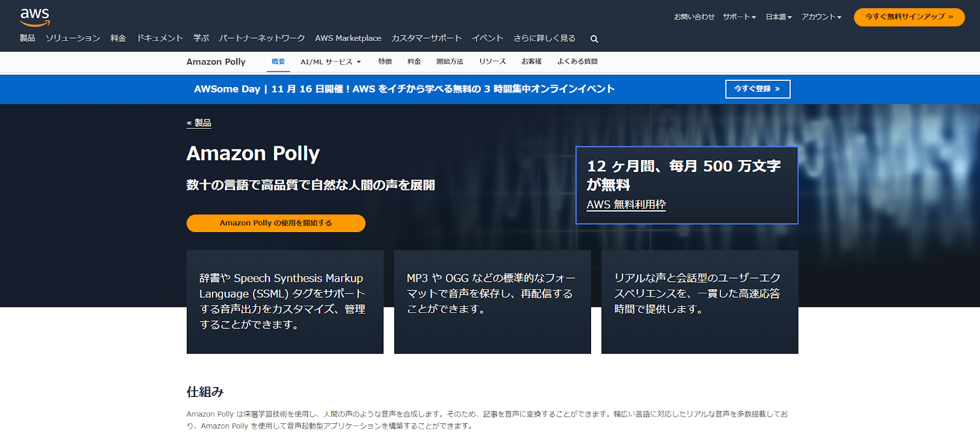Open 製品 in top navigation
The height and width of the screenshot is (441, 980).
(x=28, y=38)
